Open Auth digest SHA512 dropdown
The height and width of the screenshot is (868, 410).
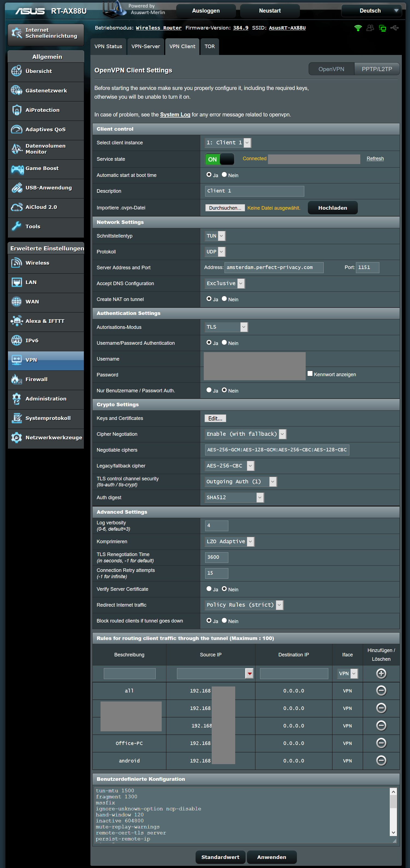pyautogui.click(x=234, y=497)
